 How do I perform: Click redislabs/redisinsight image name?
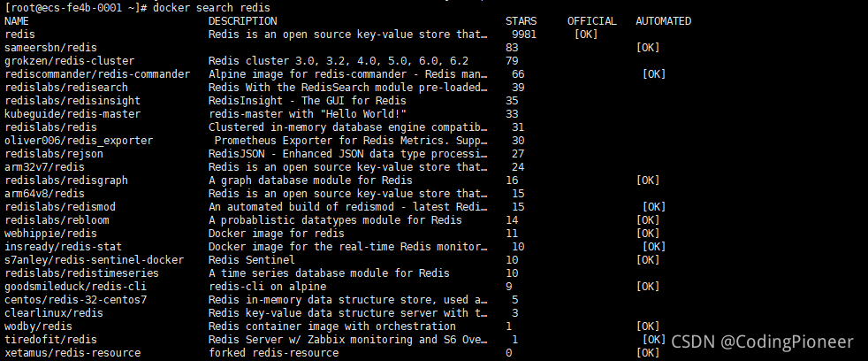[x=72, y=101]
